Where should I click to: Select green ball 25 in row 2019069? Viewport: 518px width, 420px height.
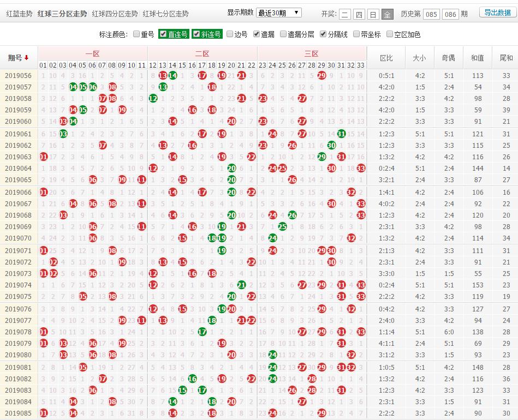point(282,227)
